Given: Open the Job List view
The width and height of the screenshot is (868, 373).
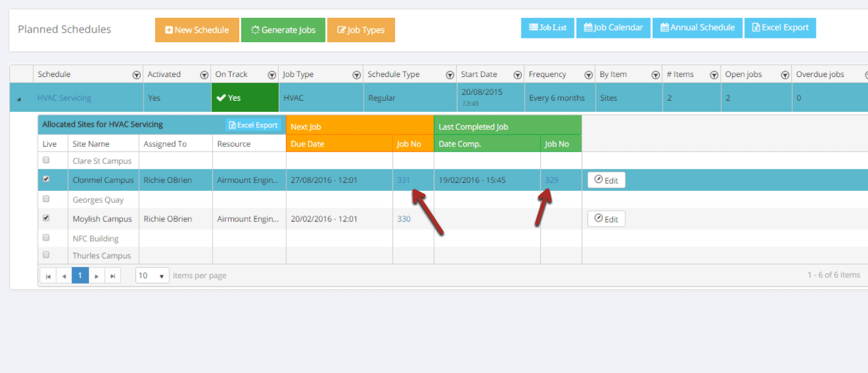Looking at the screenshot, I should (x=547, y=27).
